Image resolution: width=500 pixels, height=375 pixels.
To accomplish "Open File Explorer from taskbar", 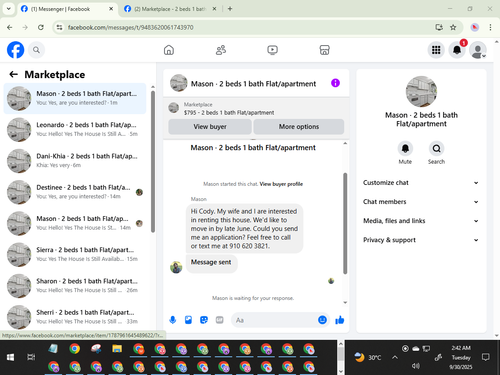I will point(117,349).
